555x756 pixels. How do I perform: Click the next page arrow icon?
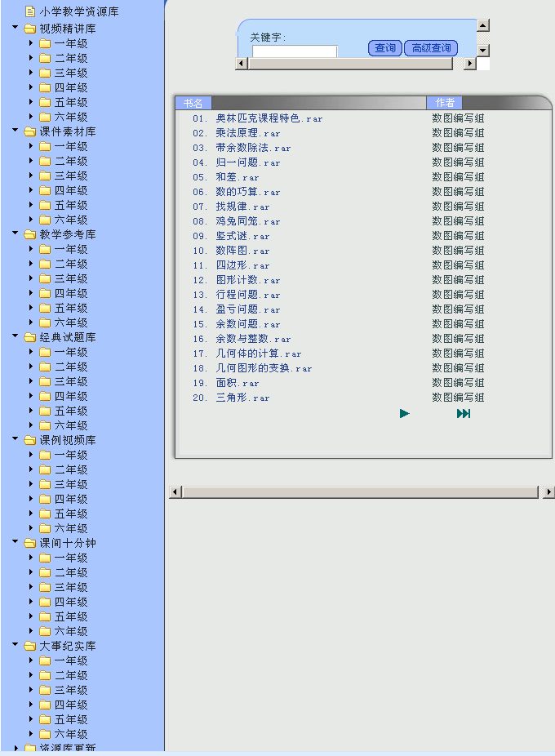(404, 414)
